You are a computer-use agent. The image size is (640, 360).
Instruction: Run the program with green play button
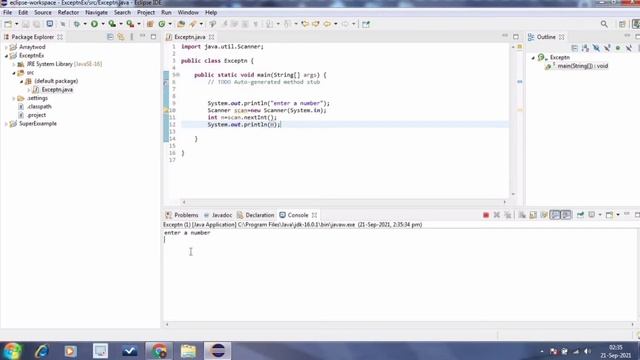(x=94, y=24)
